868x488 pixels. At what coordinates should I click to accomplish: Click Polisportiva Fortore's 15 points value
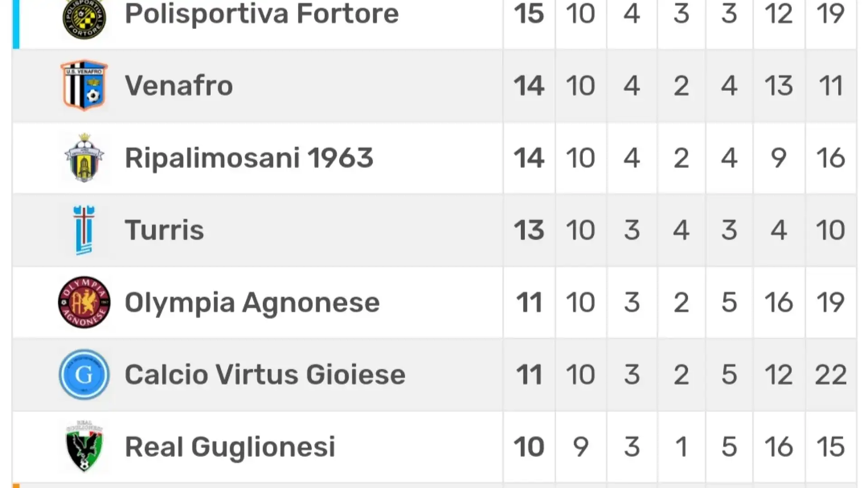[x=529, y=14]
